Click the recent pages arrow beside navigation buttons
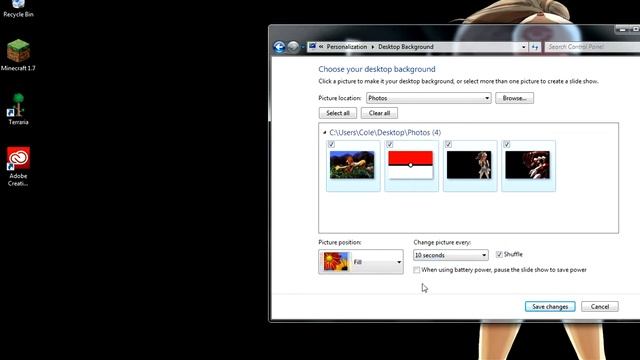This screenshot has width=640, height=360. pos(302,47)
